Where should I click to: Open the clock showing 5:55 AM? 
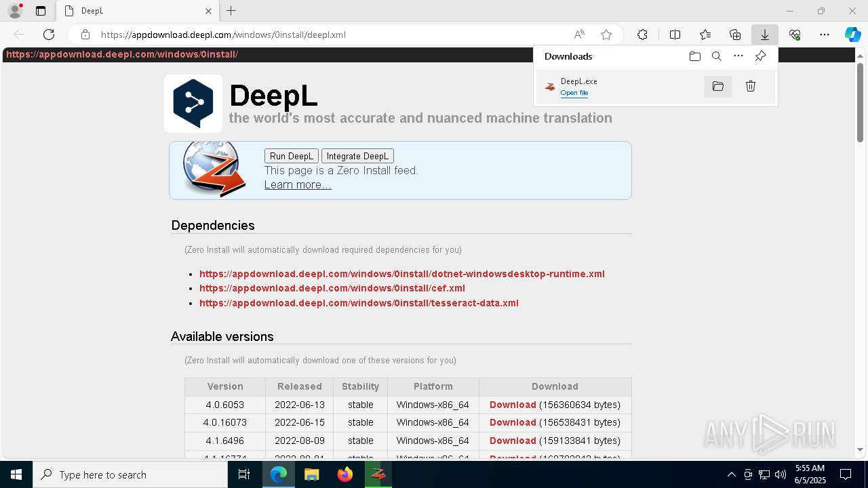pos(810,474)
